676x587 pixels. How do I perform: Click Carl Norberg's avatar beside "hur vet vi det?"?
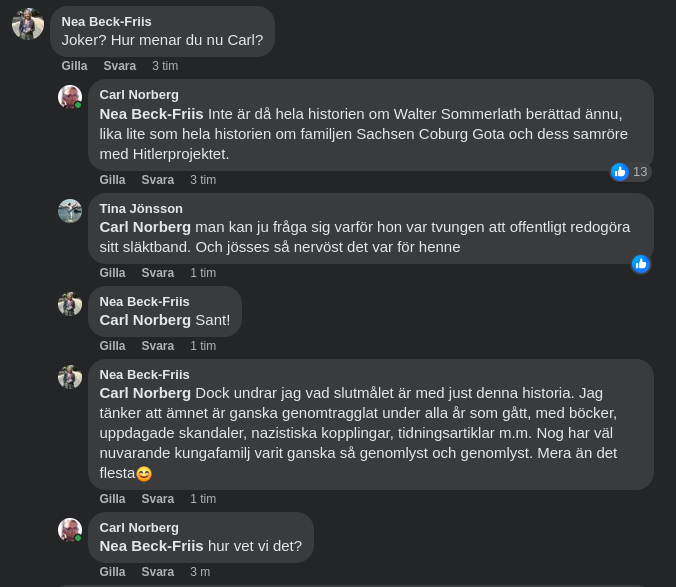click(x=70, y=530)
